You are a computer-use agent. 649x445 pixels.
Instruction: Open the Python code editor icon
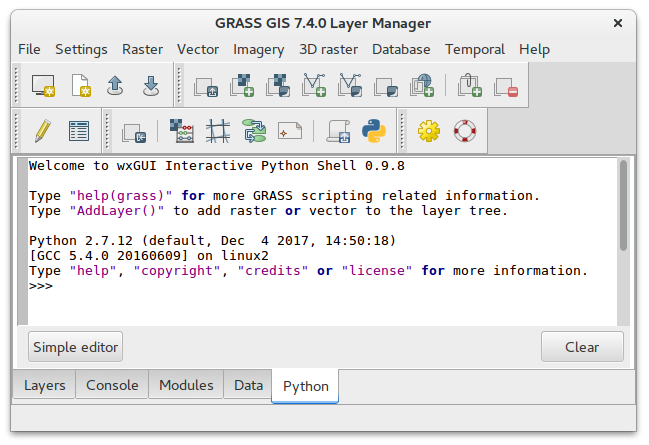pos(374,131)
